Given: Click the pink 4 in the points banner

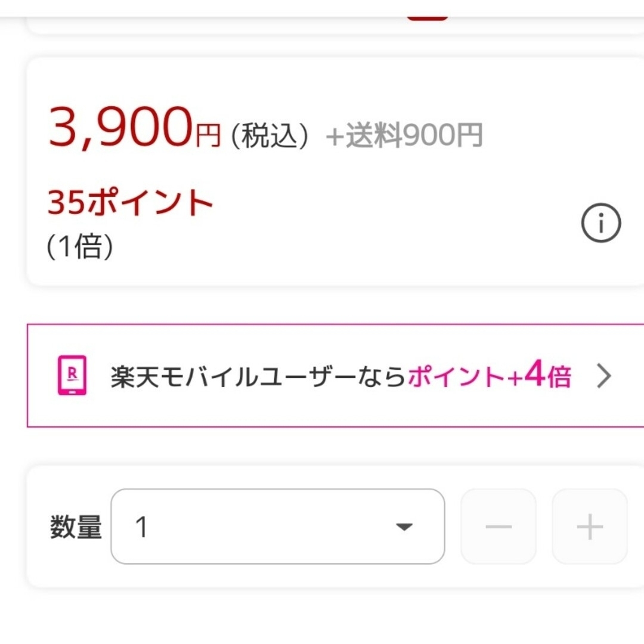Looking at the screenshot, I should [534, 373].
